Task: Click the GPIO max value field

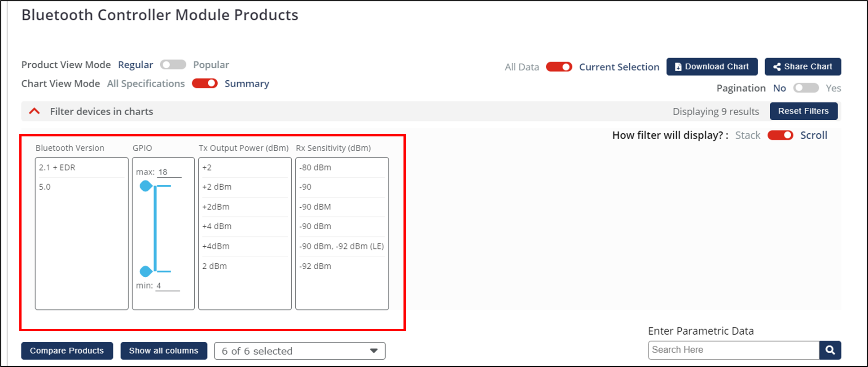Action: point(169,172)
